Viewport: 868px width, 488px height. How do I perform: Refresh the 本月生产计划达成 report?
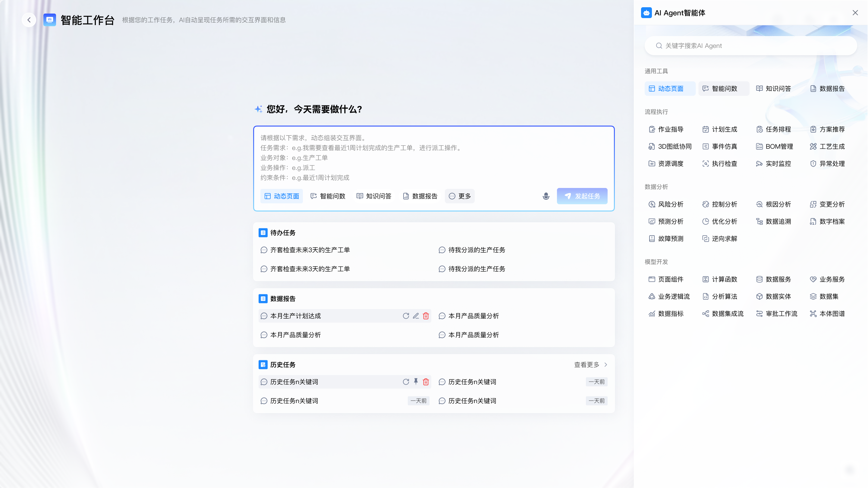406,316
